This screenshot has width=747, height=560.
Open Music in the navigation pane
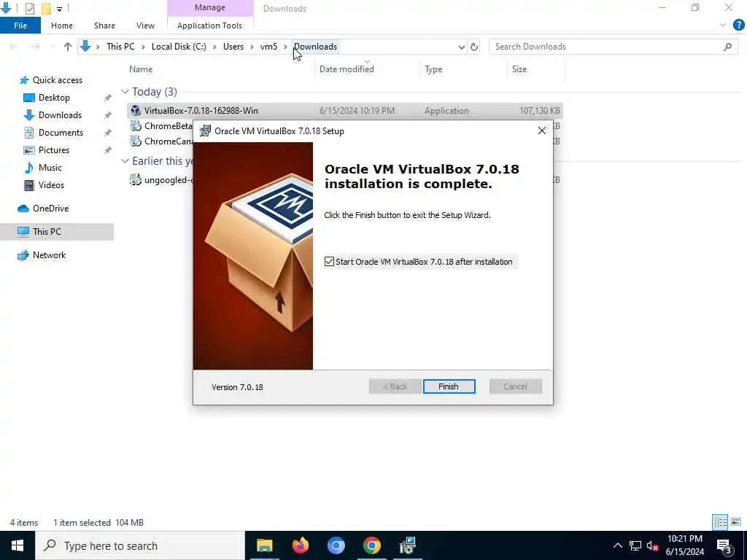pos(50,168)
